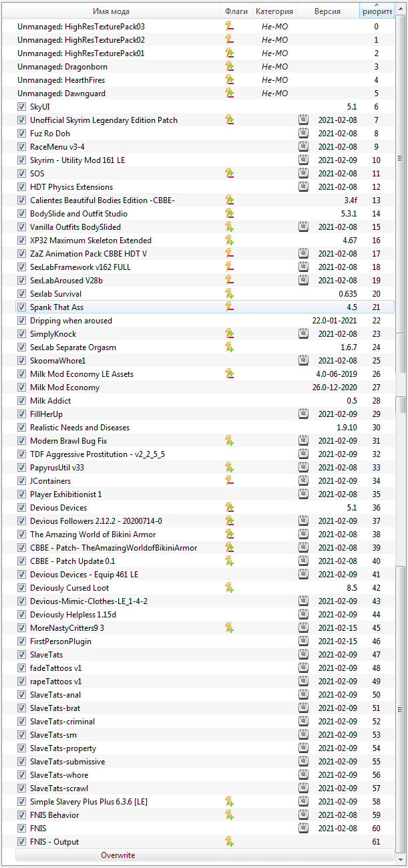The height and width of the screenshot is (868, 408).
Task: Click version 22.0-01-2021 of Dripping when aroused
Action: click(x=335, y=321)
